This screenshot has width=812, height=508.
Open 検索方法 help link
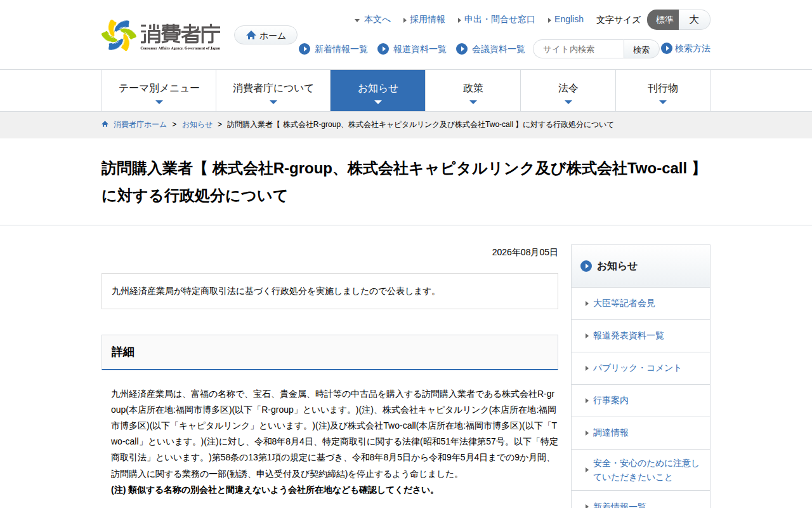(693, 48)
